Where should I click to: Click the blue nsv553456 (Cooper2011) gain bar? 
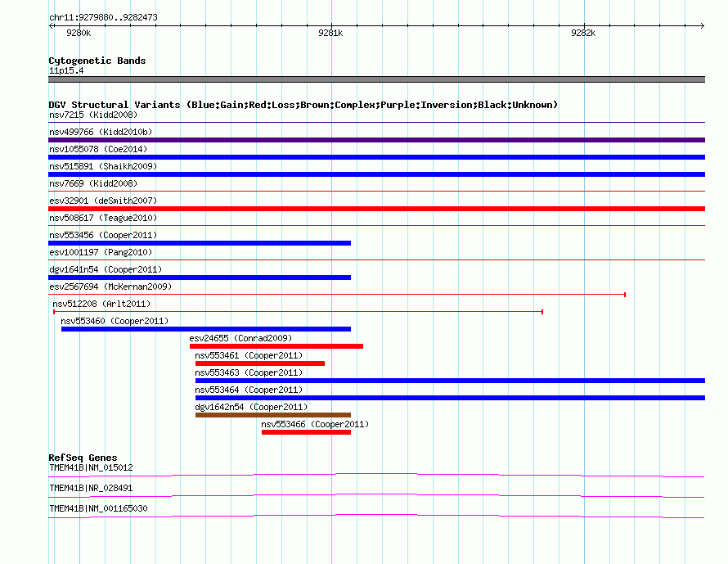click(200, 243)
